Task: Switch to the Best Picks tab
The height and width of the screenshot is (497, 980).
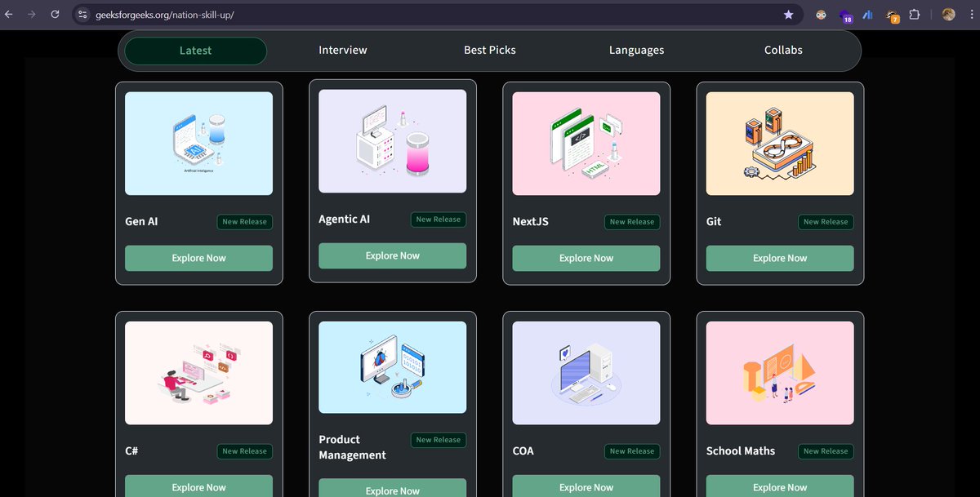Action: pos(490,51)
